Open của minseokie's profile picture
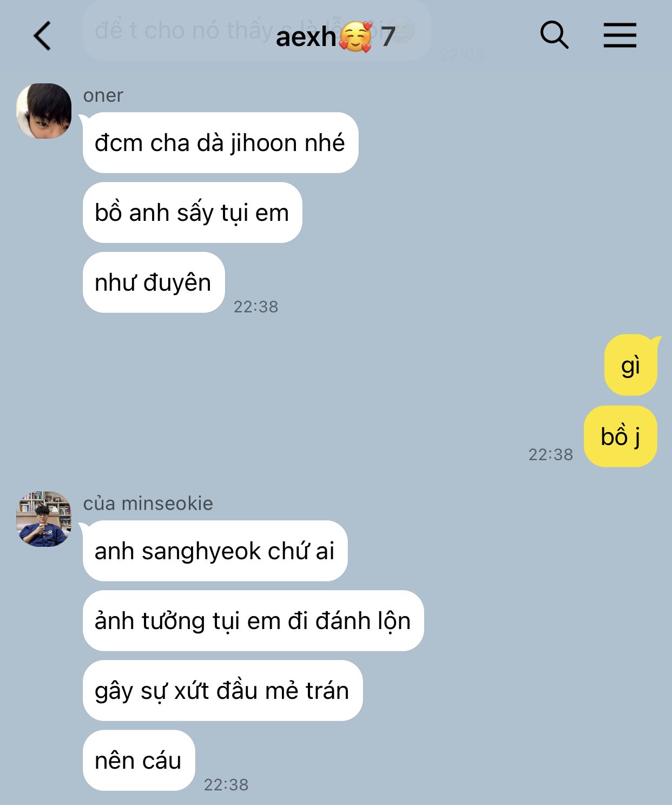Viewport: 672px width, 805px height. click(x=44, y=519)
